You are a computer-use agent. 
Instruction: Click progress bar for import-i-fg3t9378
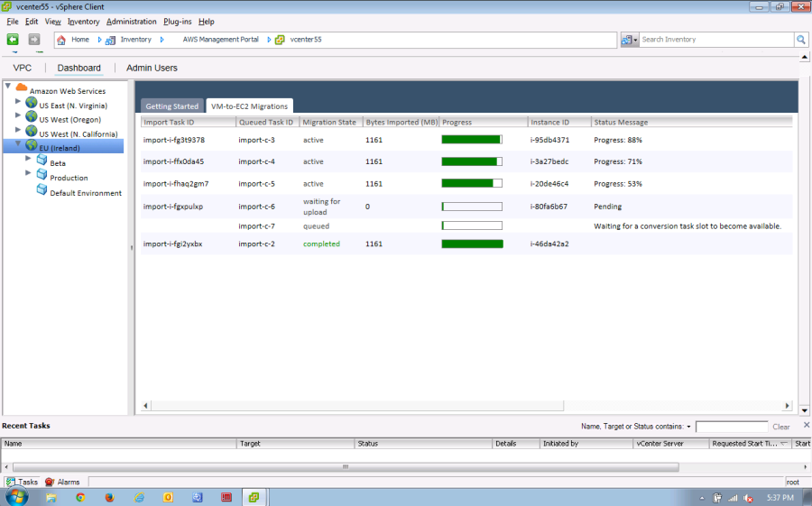pyautogui.click(x=472, y=140)
